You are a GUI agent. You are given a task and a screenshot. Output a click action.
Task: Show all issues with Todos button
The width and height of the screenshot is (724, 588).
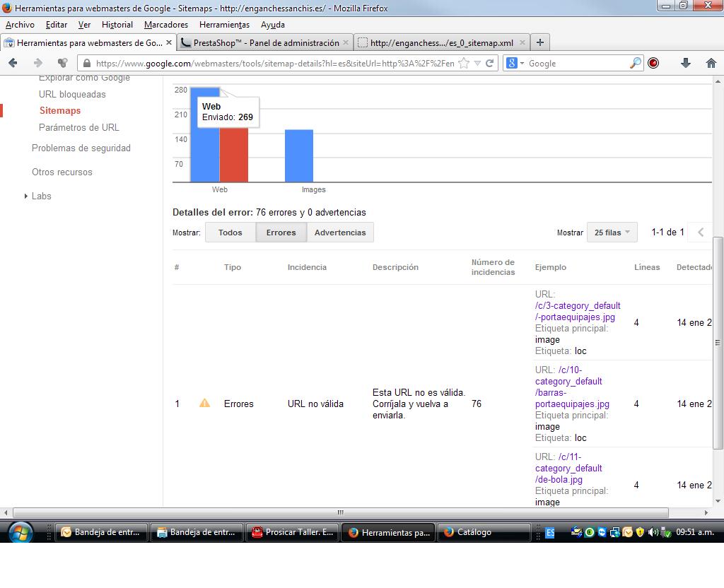click(x=230, y=232)
